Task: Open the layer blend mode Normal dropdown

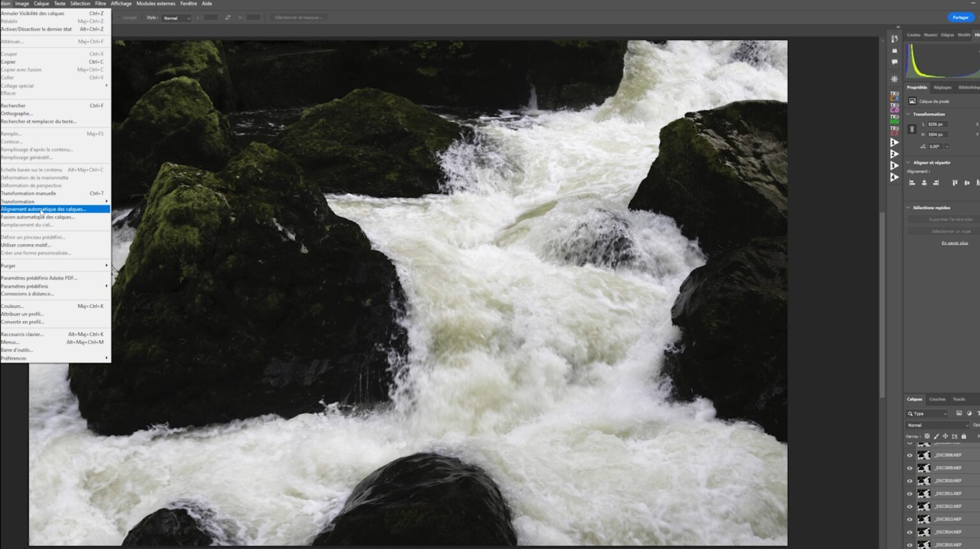Action: click(x=938, y=425)
